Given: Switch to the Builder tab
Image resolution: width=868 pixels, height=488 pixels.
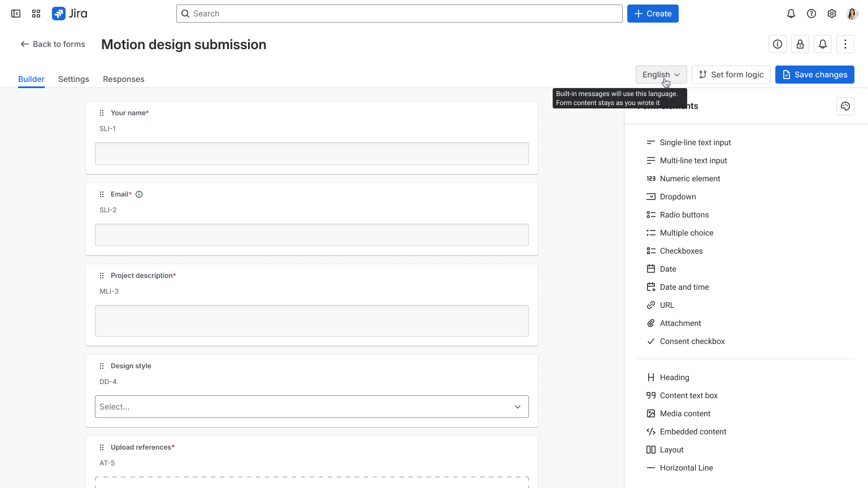Looking at the screenshot, I should 31,79.
